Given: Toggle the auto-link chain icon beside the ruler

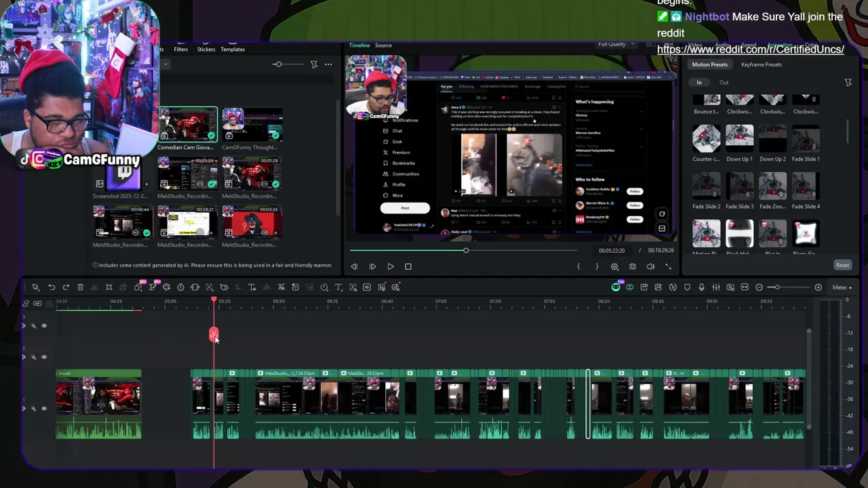Looking at the screenshot, I should (37, 303).
